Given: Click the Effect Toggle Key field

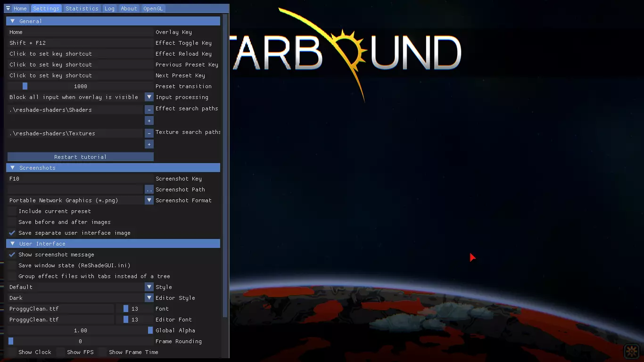Looking at the screenshot, I should coord(81,43).
